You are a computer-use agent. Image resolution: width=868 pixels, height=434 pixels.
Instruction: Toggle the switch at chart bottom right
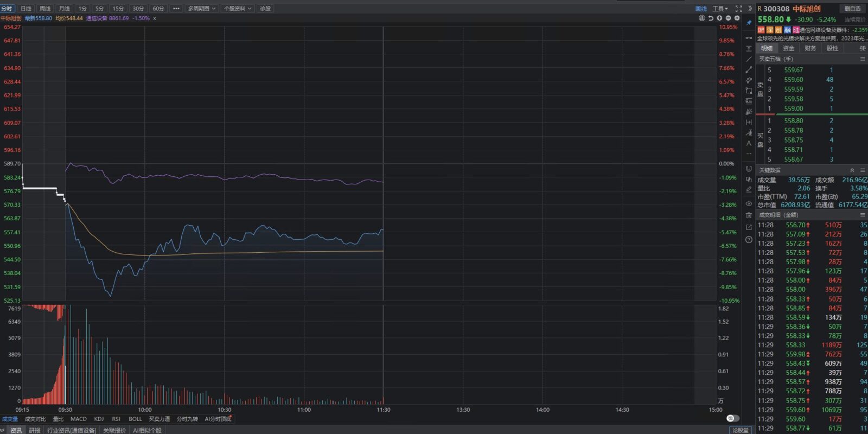(x=732, y=418)
